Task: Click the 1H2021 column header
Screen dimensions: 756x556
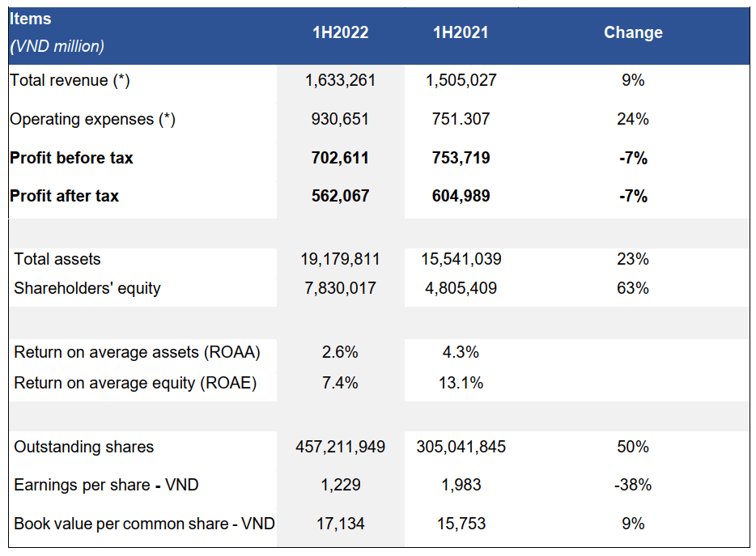Action: coord(461,33)
